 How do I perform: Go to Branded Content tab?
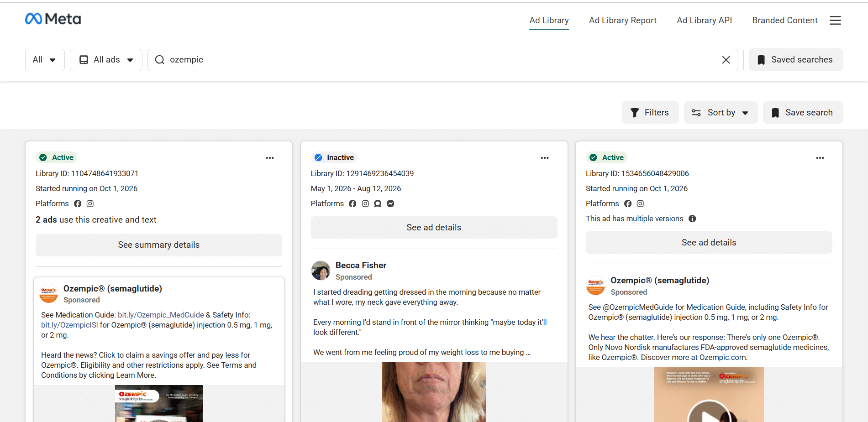tap(784, 21)
